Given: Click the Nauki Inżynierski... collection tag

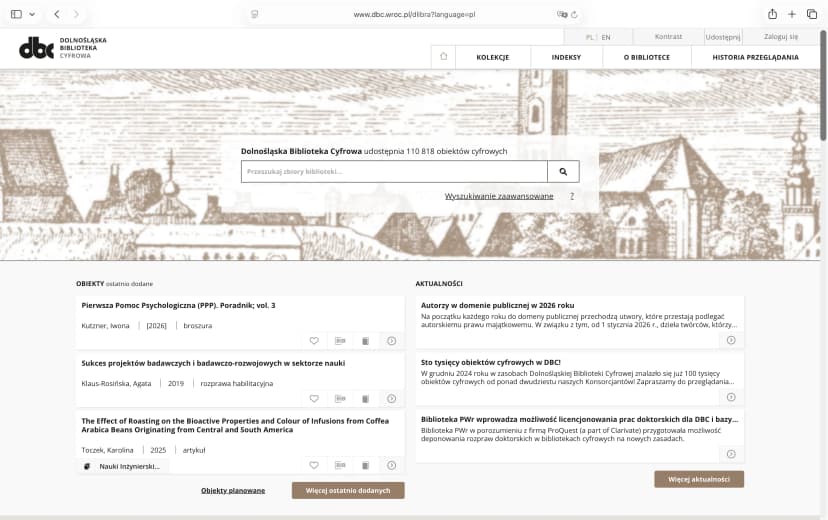Looking at the screenshot, I should click(x=123, y=466).
